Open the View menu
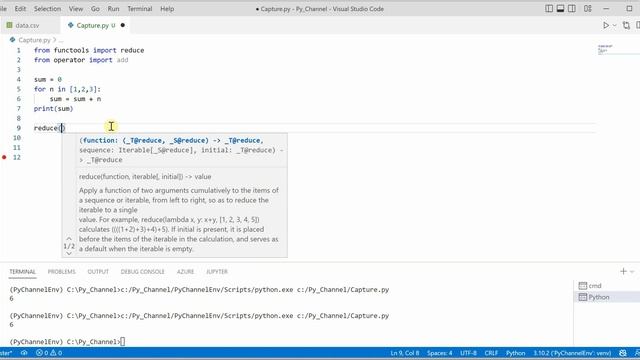640x360 pixels. coord(76,9)
